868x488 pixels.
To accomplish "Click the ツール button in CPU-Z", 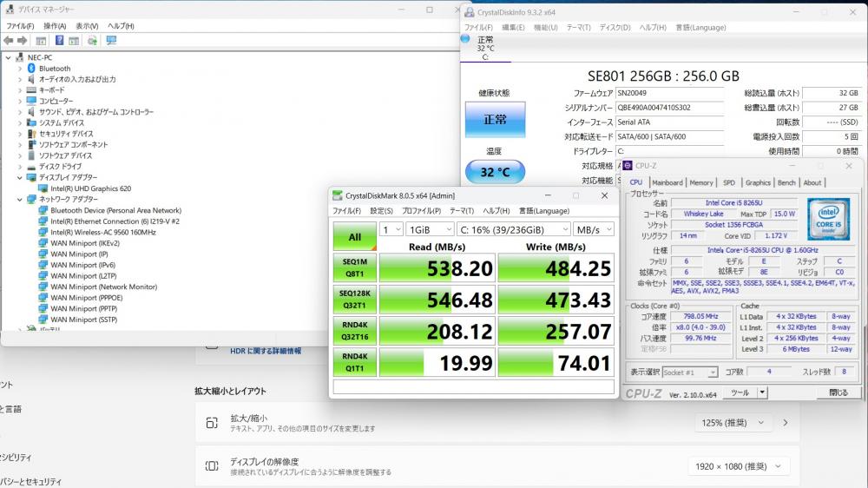I will pyautogui.click(x=740, y=392).
